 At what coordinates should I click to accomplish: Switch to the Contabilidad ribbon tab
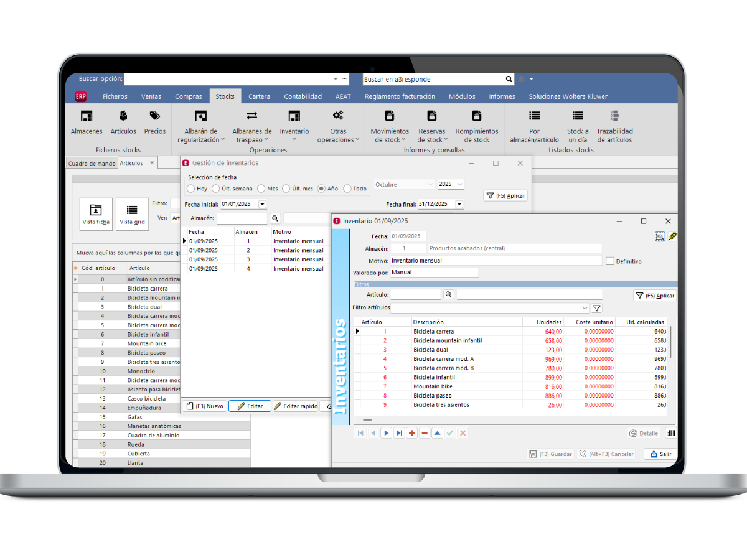[x=303, y=96]
